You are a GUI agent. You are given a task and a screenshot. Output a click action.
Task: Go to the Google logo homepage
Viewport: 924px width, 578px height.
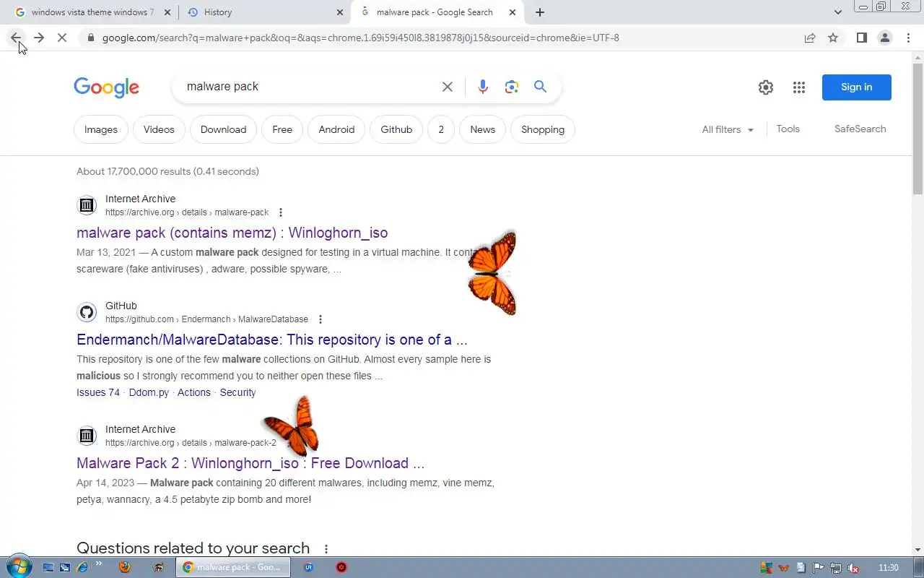(106, 87)
